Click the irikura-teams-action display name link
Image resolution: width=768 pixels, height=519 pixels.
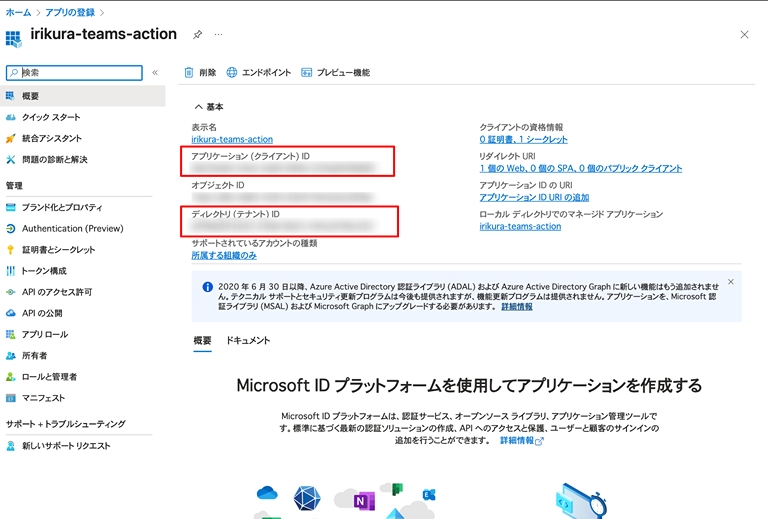tap(232, 140)
